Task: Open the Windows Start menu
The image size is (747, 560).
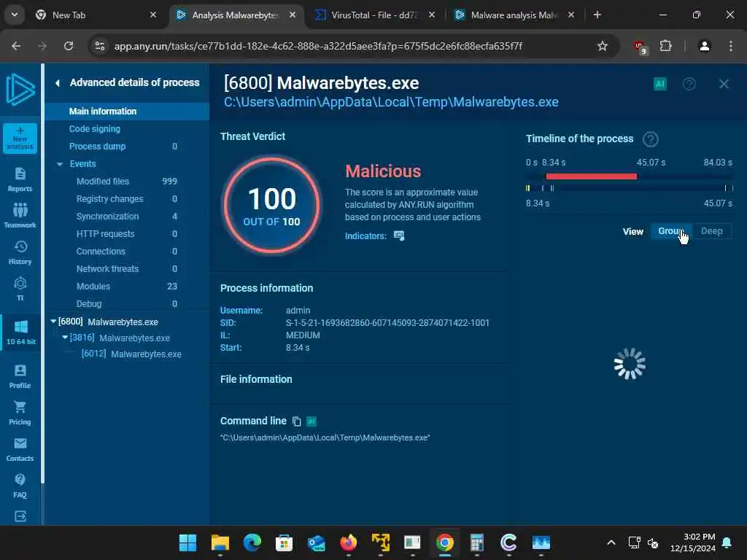Action: pyautogui.click(x=187, y=542)
